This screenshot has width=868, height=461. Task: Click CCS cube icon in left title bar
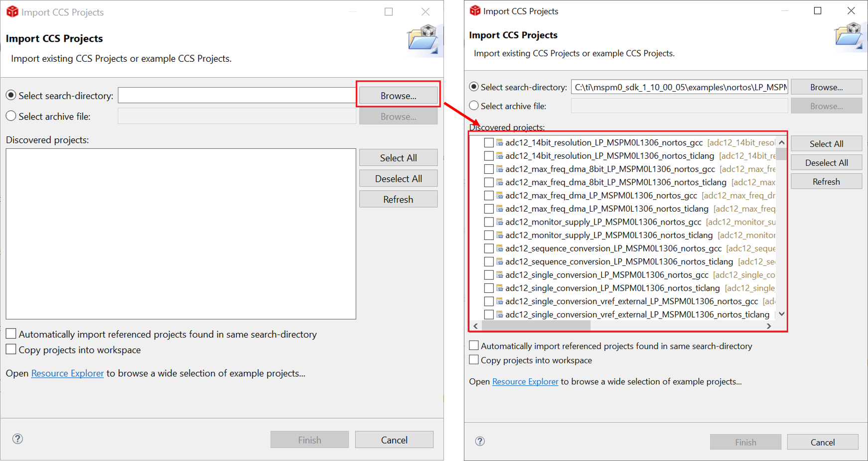[x=12, y=11]
